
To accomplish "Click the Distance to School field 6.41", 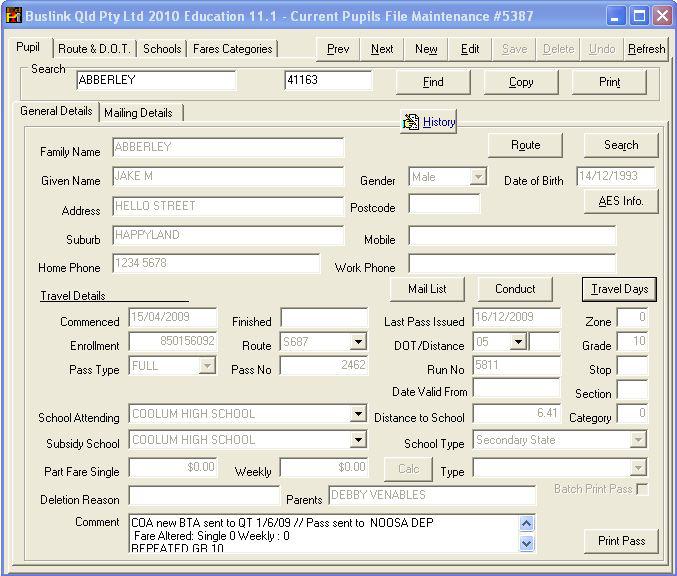I will tap(516, 413).
